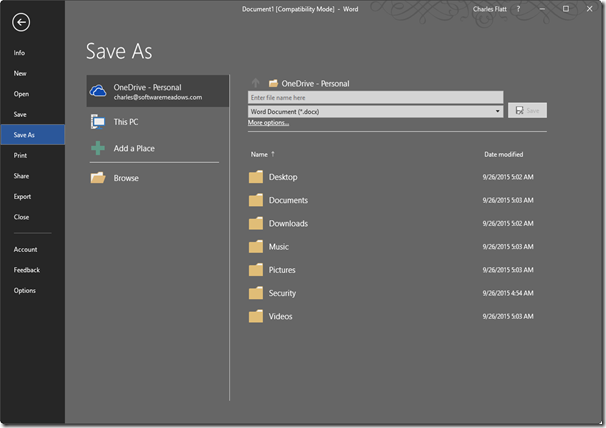The height and width of the screenshot is (428, 606).
Task: Click the up-one-level arrow icon
Action: click(x=256, y=83)
